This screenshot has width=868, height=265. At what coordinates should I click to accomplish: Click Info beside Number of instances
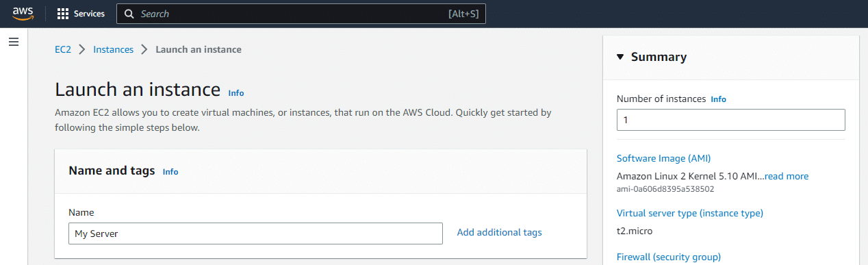tap(718, 99)
